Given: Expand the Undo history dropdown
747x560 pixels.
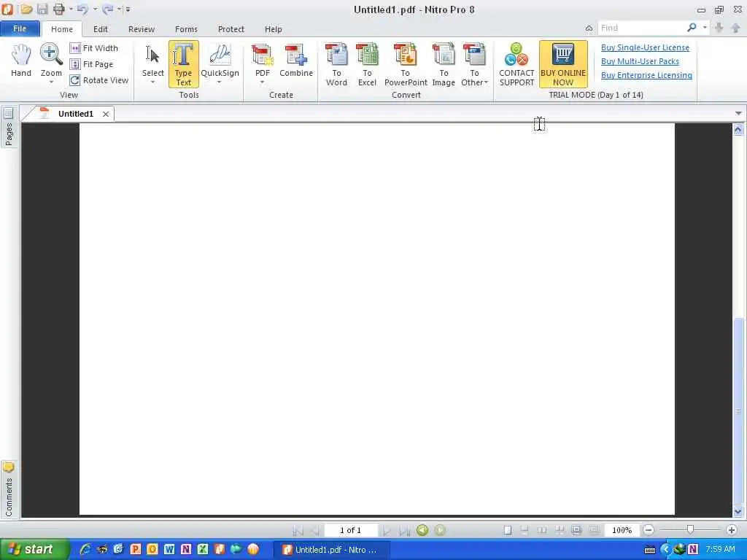Looking at the screenshot, I should pos(95,9).
